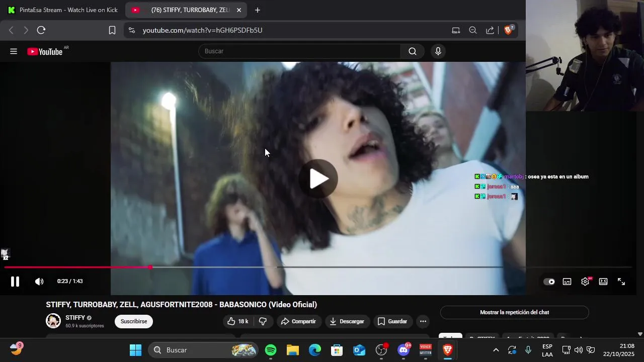Viewport: 644px width, 362px height.
Task: Open Outlook from the taskbar
Action: pyautogui.click(x=359, y=350)
